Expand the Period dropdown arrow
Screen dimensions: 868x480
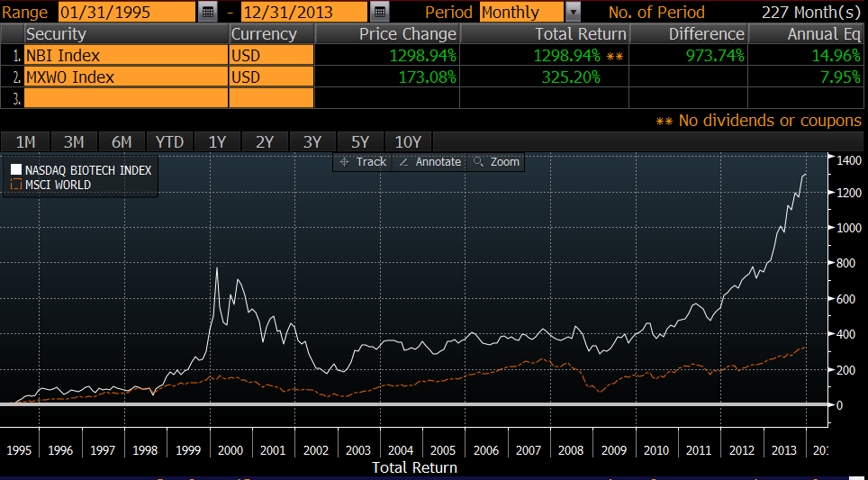click(x=574, y=11)
